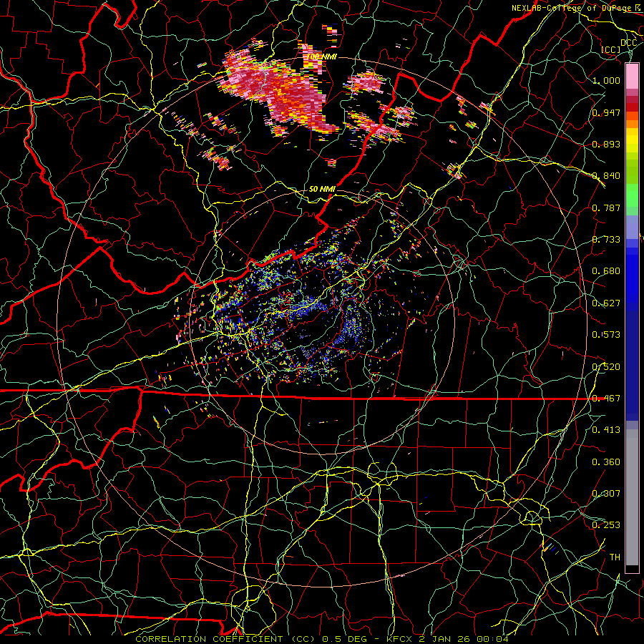The image size is (644, 644).
Task: Click the [CC] legend heading
Action: tap(611, 49)
